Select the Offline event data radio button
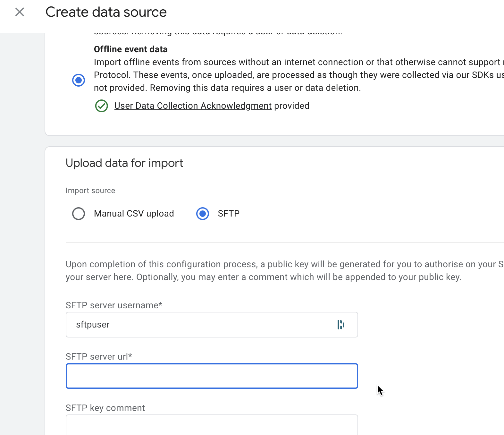Viewport: 504px width, 435px height. click(x=79, y=80)
